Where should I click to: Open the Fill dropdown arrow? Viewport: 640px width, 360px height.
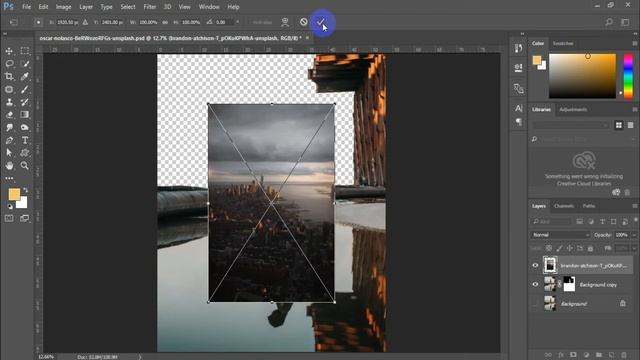point(634,248)
